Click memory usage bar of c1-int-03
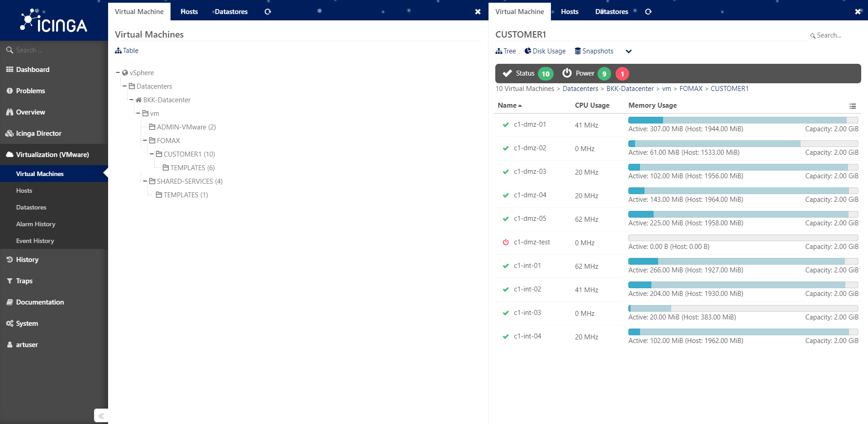The height and width of the screenshot is (424, 868). pyautogui.click(x=743, y=308)
